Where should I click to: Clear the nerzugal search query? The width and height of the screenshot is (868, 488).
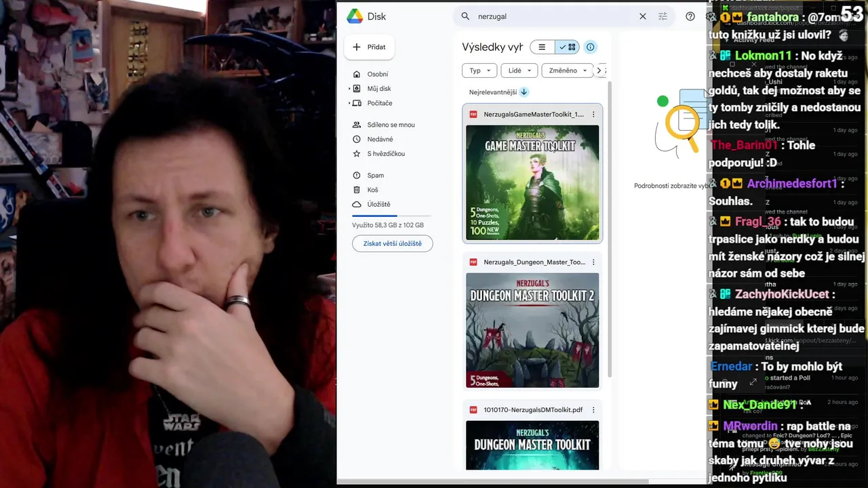[x=642, y=16]
